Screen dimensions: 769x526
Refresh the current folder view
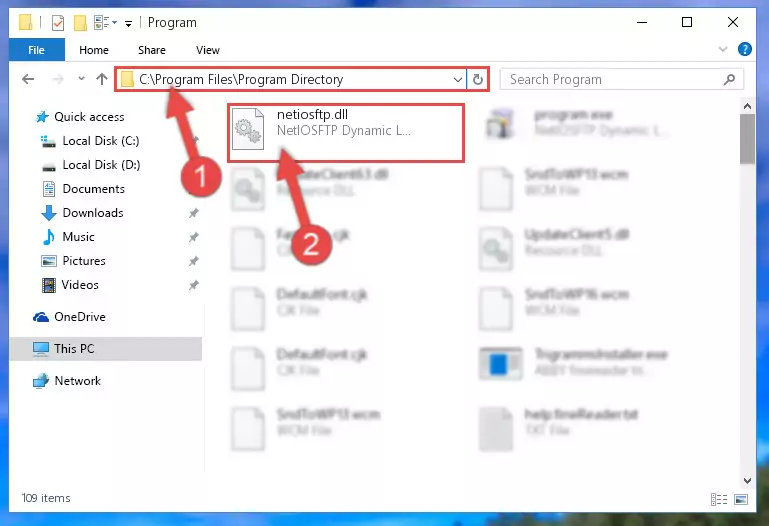click(x=478, y=79)
